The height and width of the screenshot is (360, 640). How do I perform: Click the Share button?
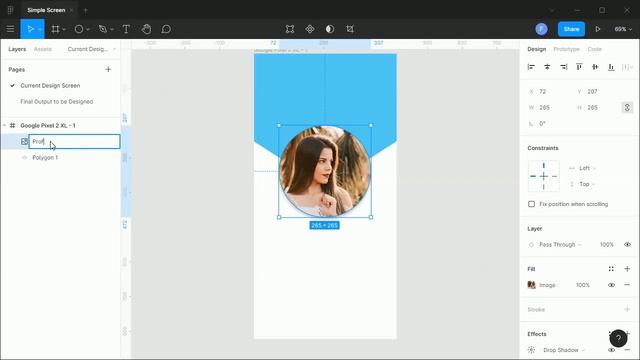point(571,29)
